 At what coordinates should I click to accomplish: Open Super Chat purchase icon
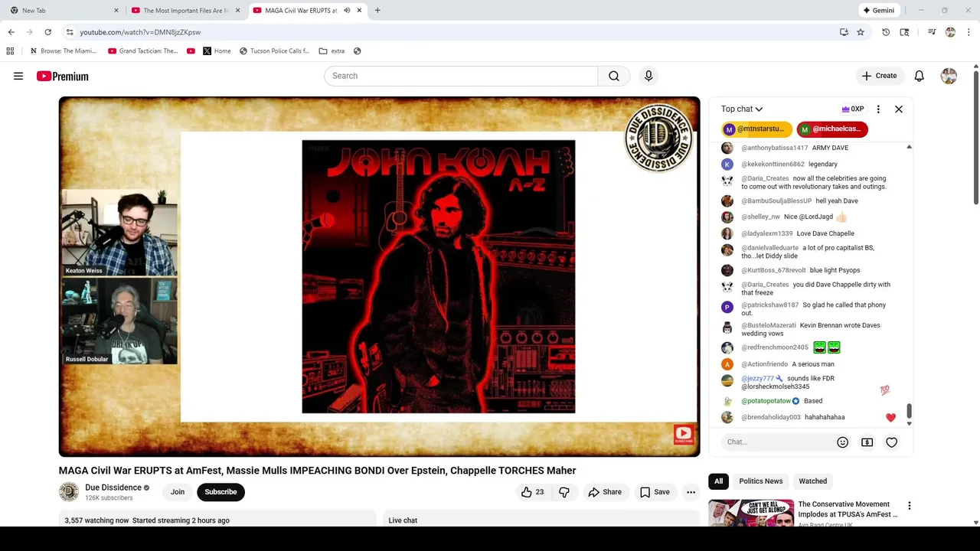pos(867,442)
